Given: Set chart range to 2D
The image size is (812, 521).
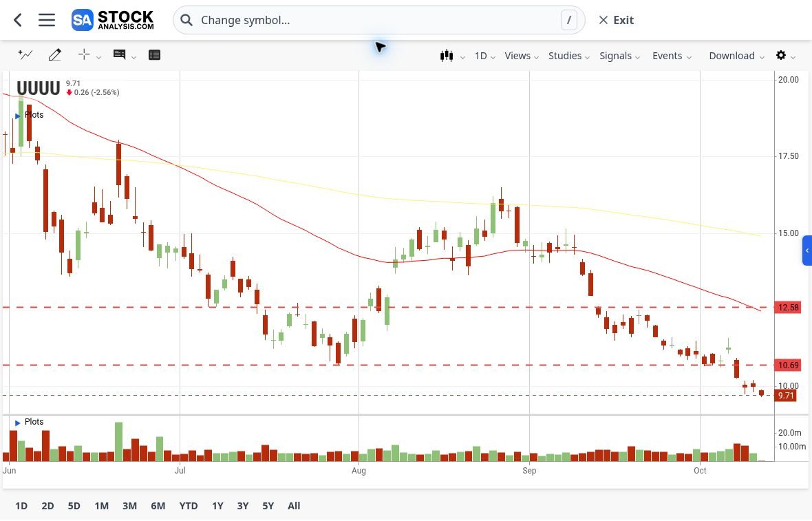Looking at the screenshot, I should point(47,506).
